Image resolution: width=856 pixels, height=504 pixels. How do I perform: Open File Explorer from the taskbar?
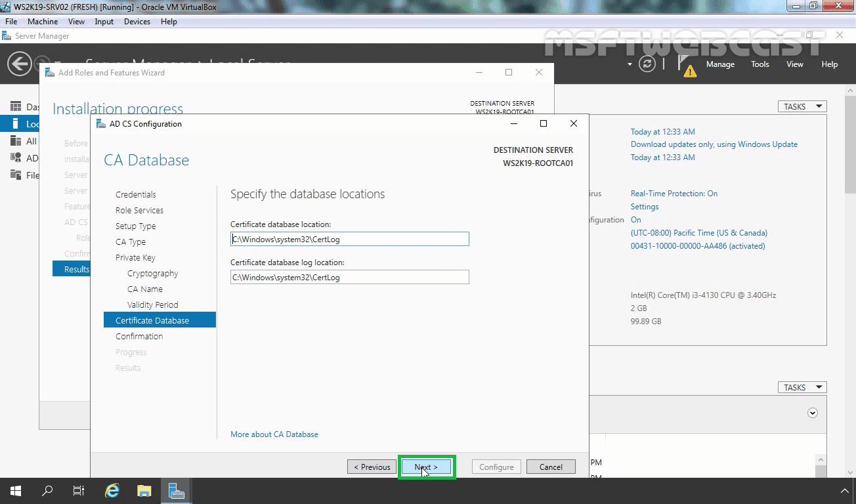(x=144, y=491)
